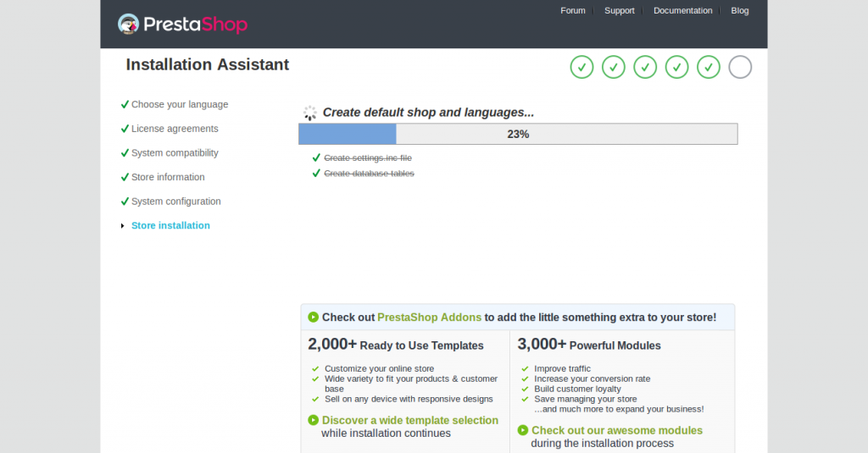This screenshot has height=453, width=868.
Task: Open the Support link in header
Action: 619,10
